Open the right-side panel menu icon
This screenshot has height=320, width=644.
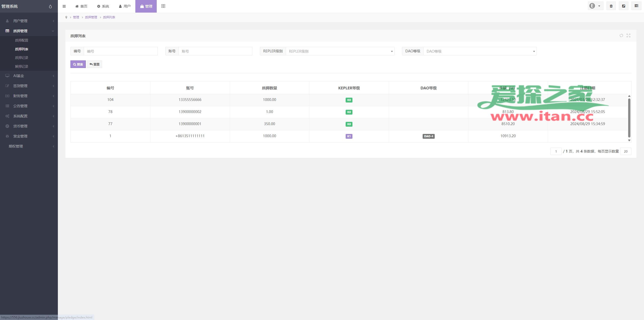(636, 6)
